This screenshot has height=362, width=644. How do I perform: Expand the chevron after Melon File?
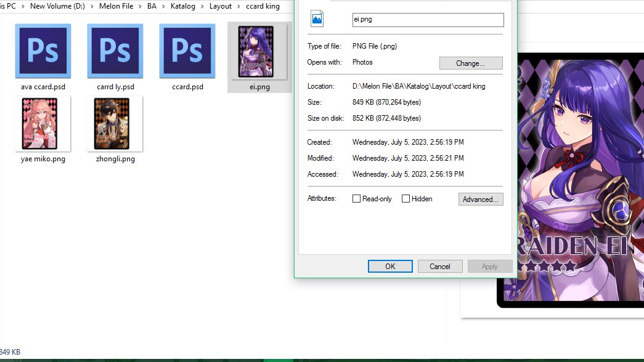pyautogui.click(x=140, y=7)
